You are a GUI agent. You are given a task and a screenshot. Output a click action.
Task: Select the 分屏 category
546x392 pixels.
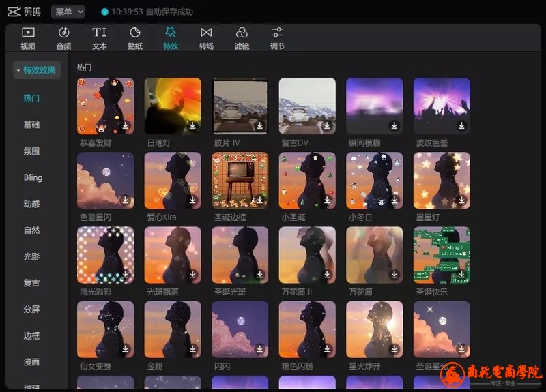(x=31, y=310)
